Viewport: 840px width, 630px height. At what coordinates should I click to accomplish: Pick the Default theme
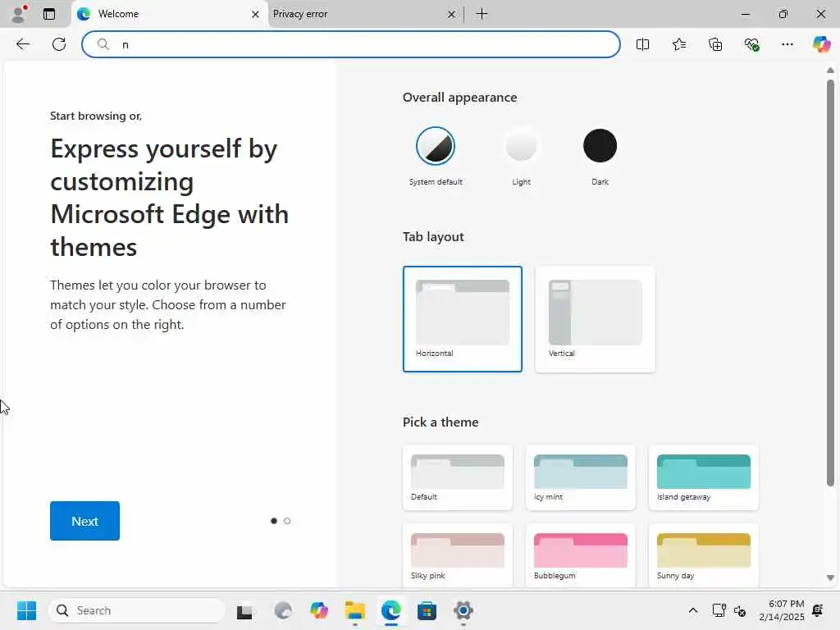click(x=458, y=477)
